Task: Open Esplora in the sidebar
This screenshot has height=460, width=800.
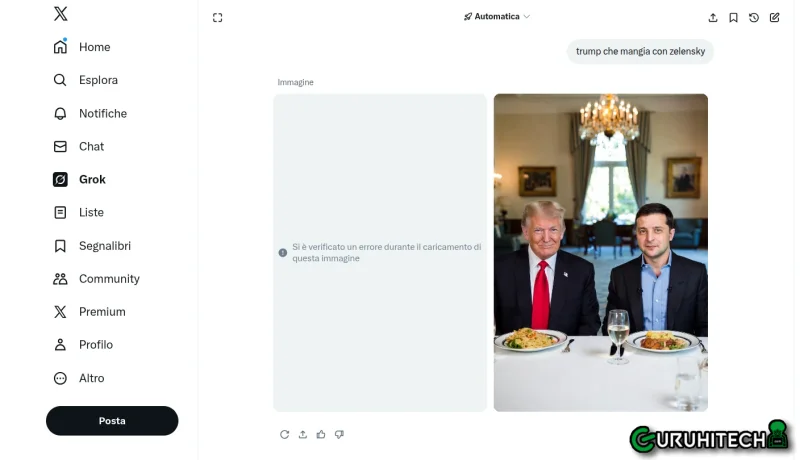Action: coord(98,80)
